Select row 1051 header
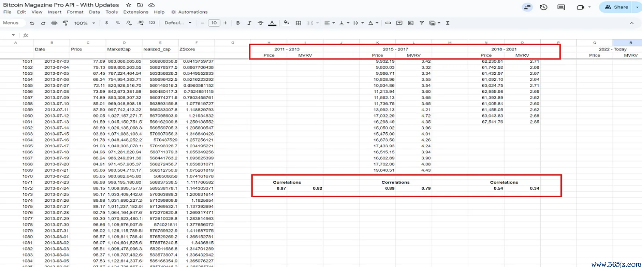The height and width of the screenshot is (271, 644). [27, 61]
